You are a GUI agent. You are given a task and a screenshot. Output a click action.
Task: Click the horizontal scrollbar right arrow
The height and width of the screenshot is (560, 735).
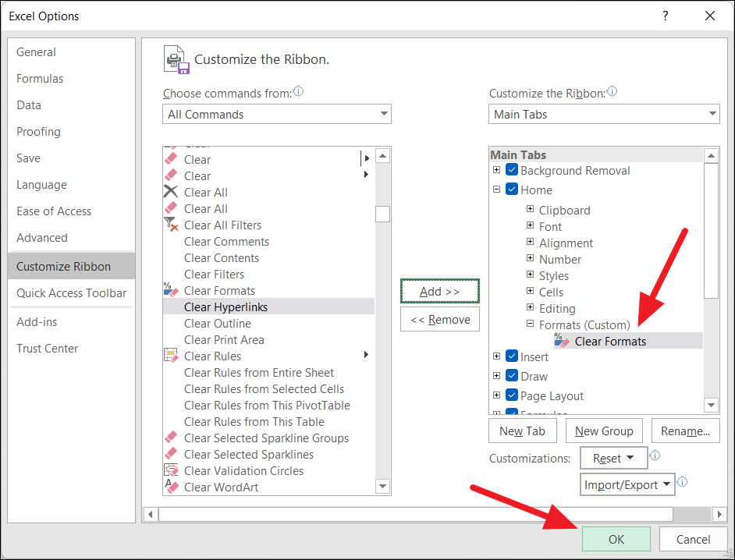(719, 514)
